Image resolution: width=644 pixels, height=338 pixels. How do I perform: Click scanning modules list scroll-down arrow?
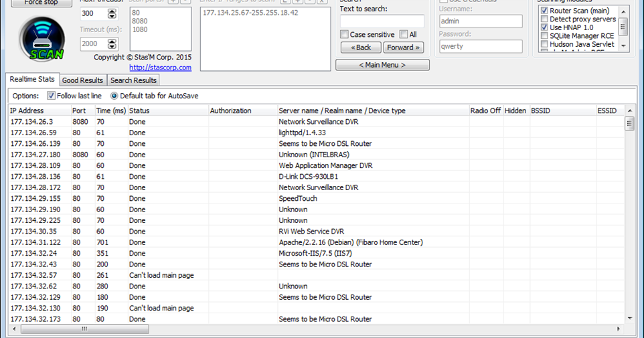coord(623,46)
